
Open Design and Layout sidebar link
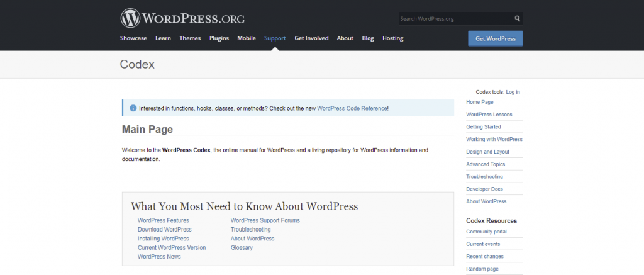pyautogui.click(x=487, y=152)
